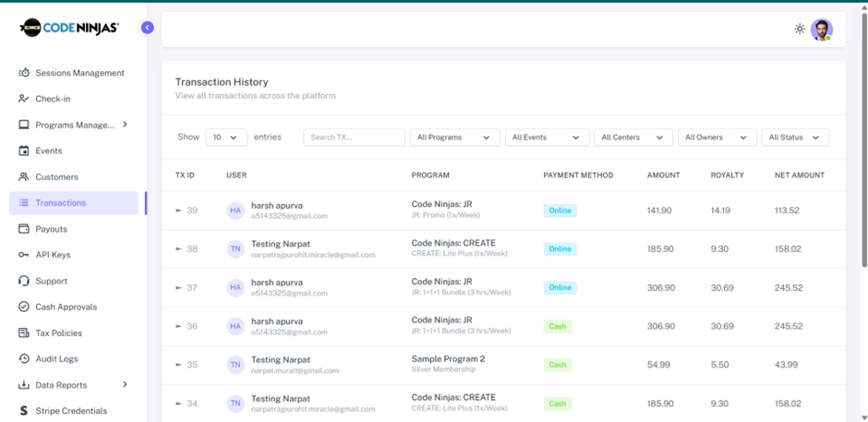
Task: Click amount 141.90 in transaction 39
Action: coord(660,211)
